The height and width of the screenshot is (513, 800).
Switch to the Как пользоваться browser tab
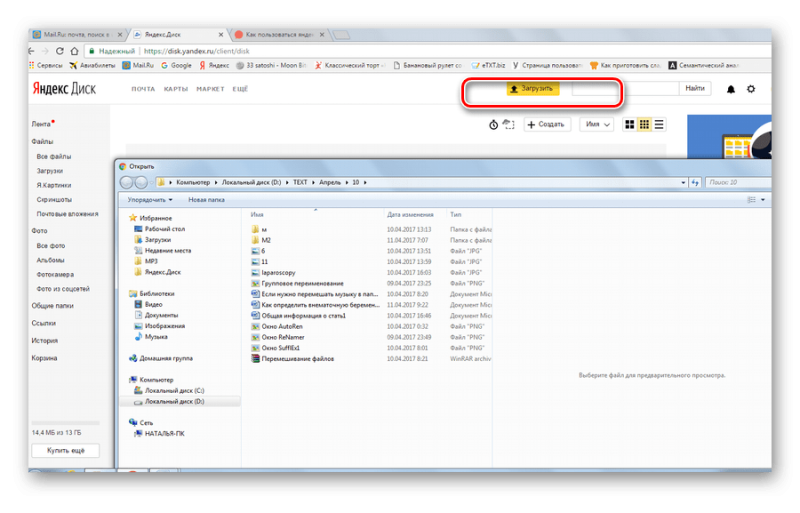(x=280, y=35)
